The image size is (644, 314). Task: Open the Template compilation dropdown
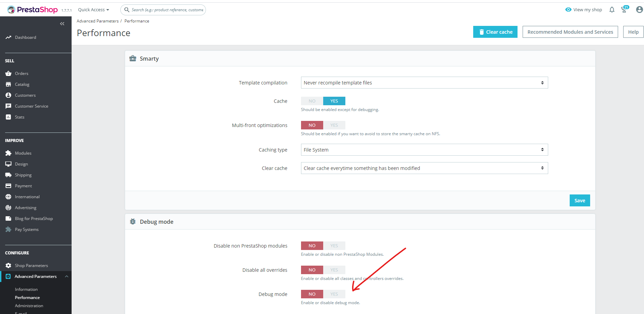[x=424, y=83]
